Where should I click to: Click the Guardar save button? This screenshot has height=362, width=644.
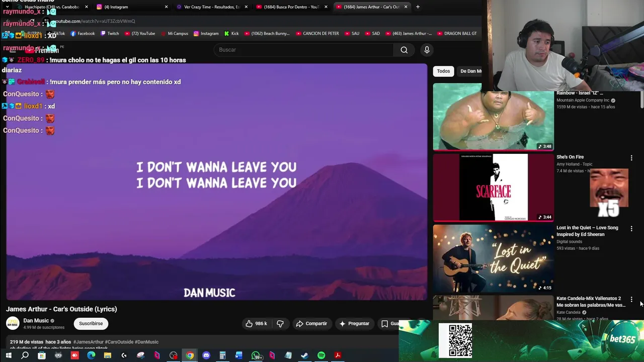390,324
